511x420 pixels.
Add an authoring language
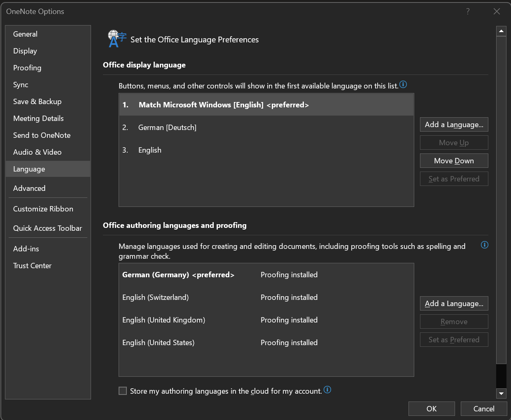pos(454,304)
